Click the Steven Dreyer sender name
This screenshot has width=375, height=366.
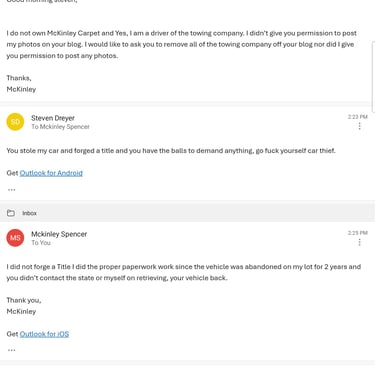pyautogui.click(x=53, y=118)
